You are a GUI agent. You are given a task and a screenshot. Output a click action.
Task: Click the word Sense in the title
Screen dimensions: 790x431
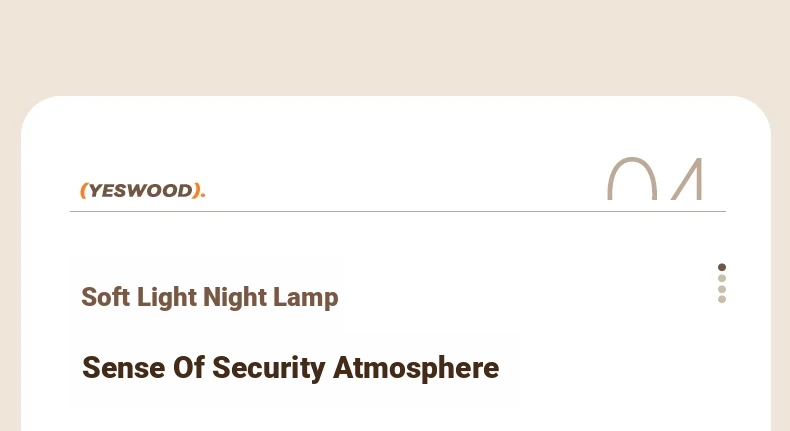point(123,367)
